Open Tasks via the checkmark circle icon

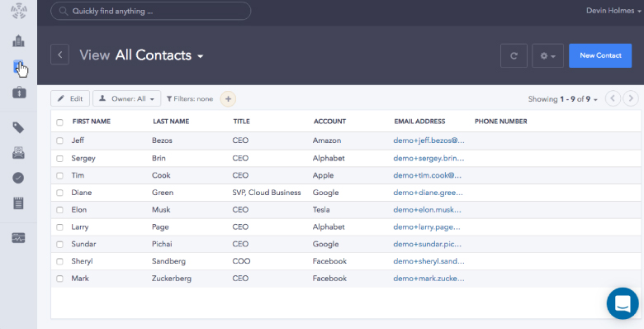click(18, 178)
